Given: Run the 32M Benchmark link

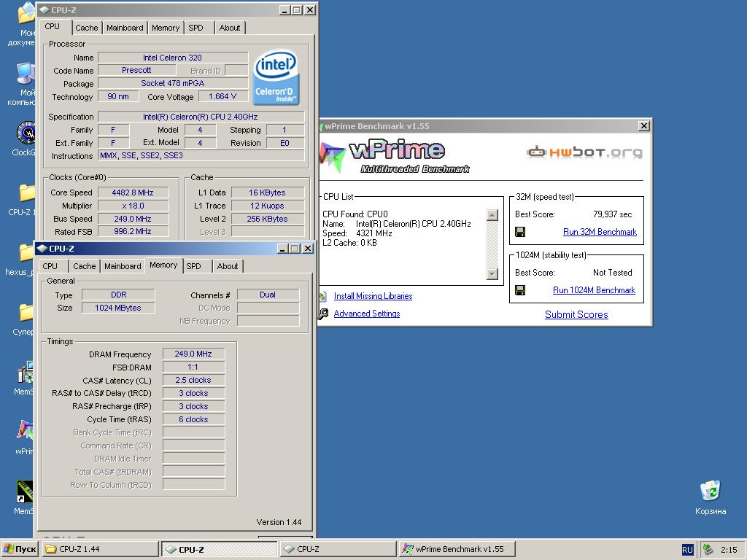Looking at the screenshot, I should 600,232.
